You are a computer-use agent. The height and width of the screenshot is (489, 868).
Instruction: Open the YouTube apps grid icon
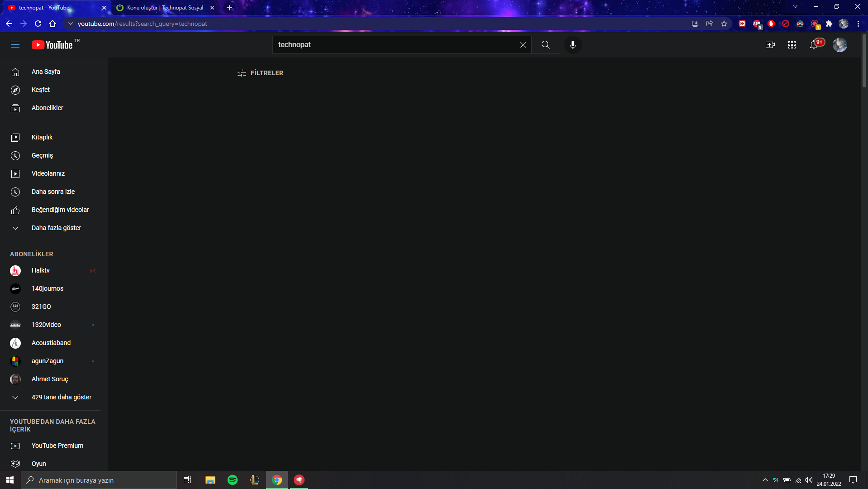click(x=792, y=45)
